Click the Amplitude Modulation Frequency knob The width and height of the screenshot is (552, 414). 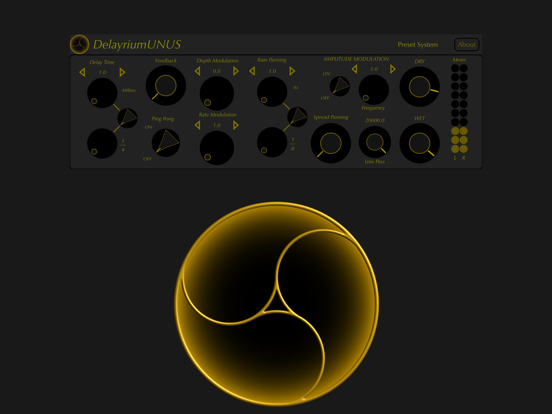pos(374,89)
